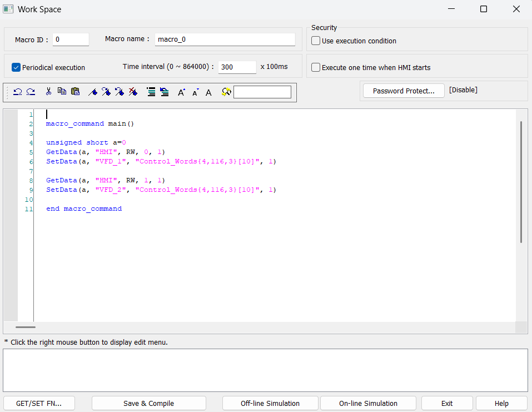Enable Use execution condition
Viewport: 532px width, 412px height.
click(315, 41)
